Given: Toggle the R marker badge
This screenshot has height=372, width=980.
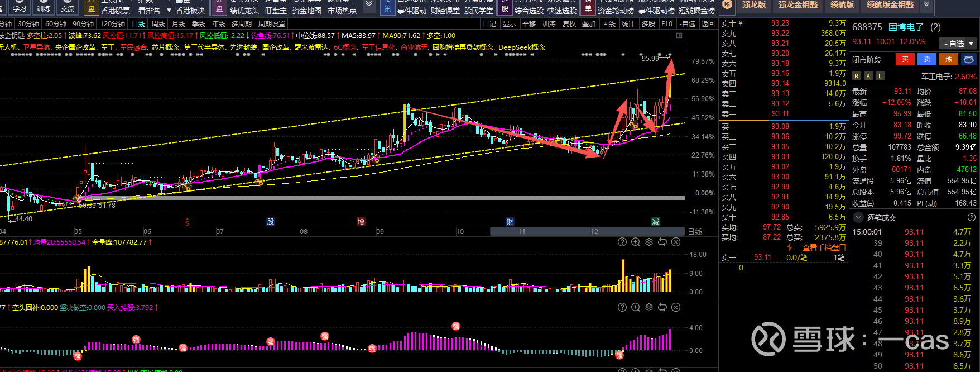Looking at the screenshot, I should (857, 76).
